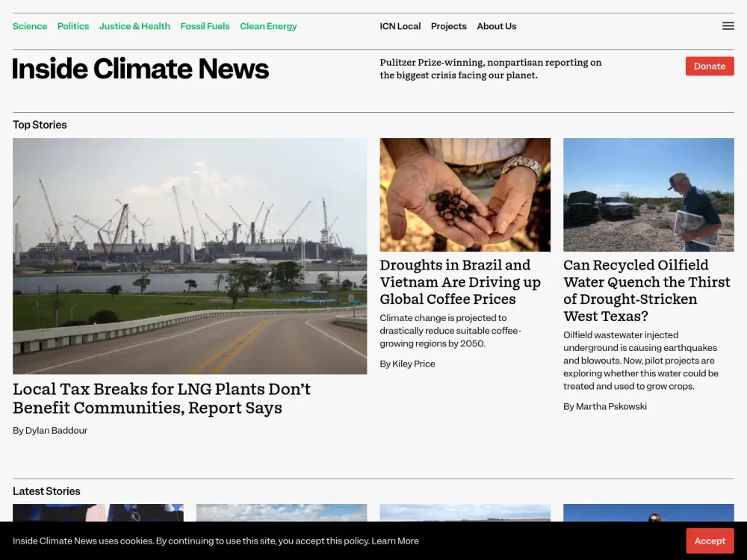Open the LNG tax breaks article
Image resolution: width=747 pixels, height=560 pixels.
[x=161, y=398]
